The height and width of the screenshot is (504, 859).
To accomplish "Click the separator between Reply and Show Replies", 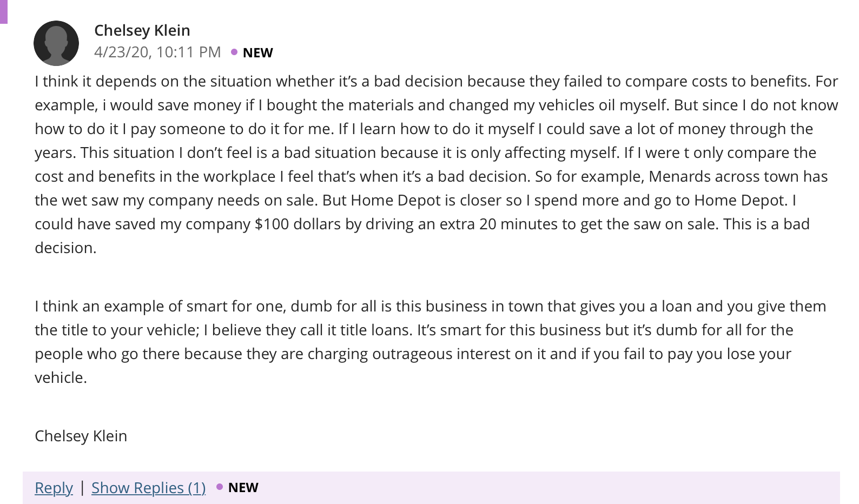I will click(82, 487).
